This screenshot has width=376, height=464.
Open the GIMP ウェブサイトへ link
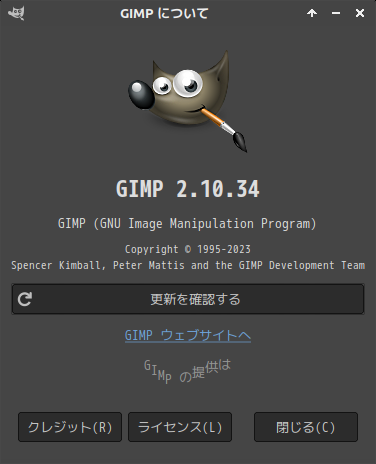pos(188,335)
